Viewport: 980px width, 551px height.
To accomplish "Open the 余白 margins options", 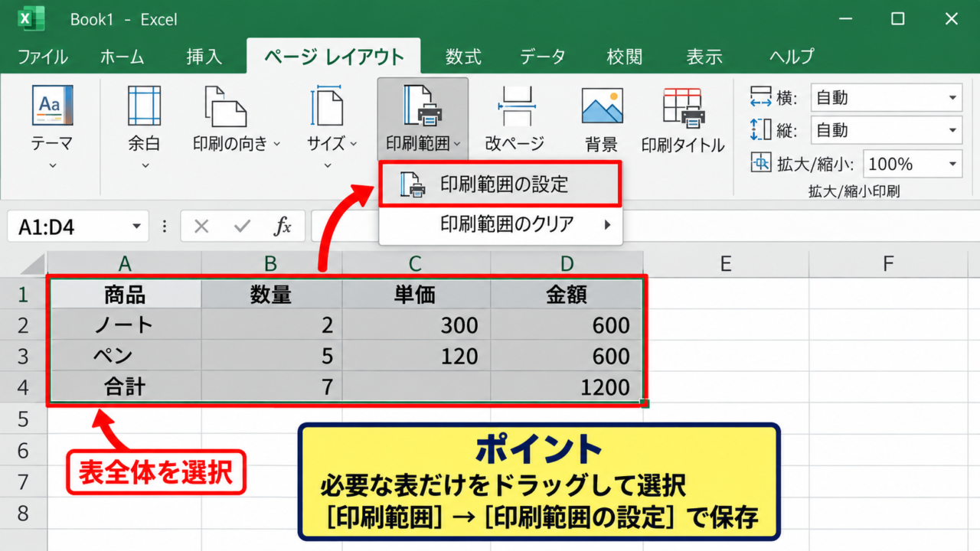I will click(x=144, y=127).
